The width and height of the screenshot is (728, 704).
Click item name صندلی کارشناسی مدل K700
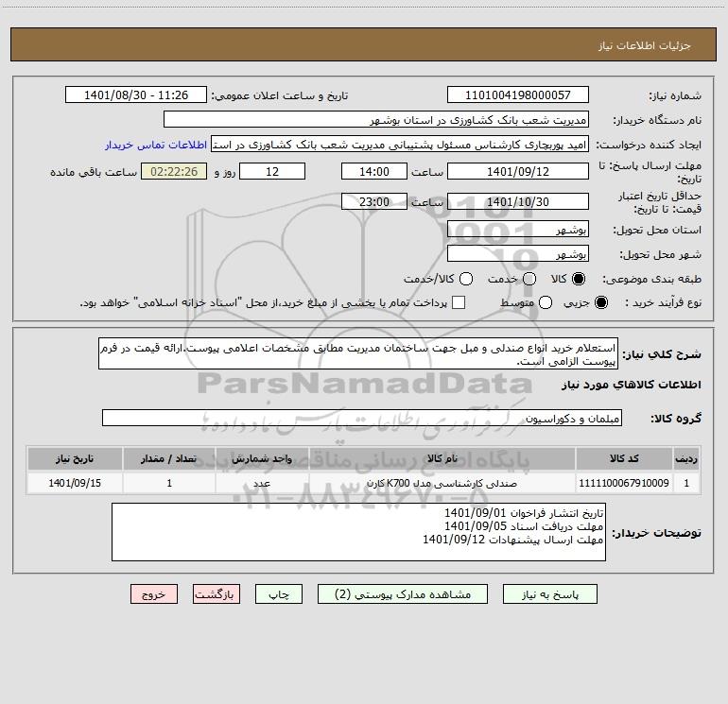[442, 483]
